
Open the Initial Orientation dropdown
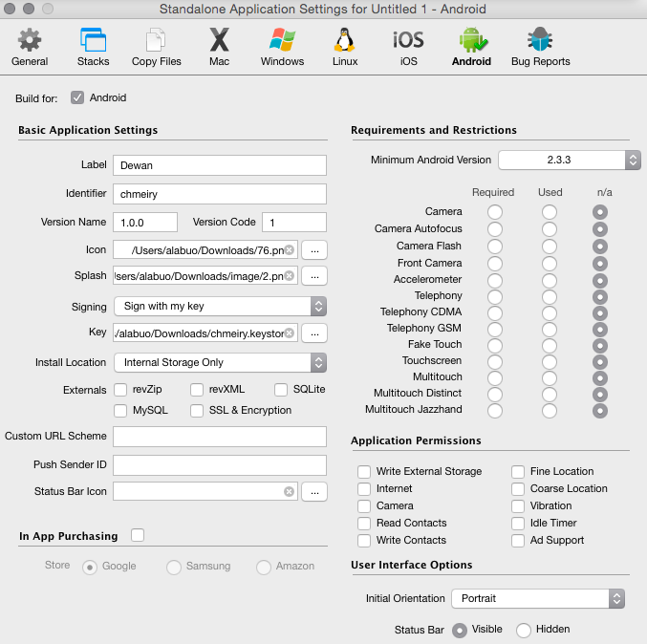[537, 599]
